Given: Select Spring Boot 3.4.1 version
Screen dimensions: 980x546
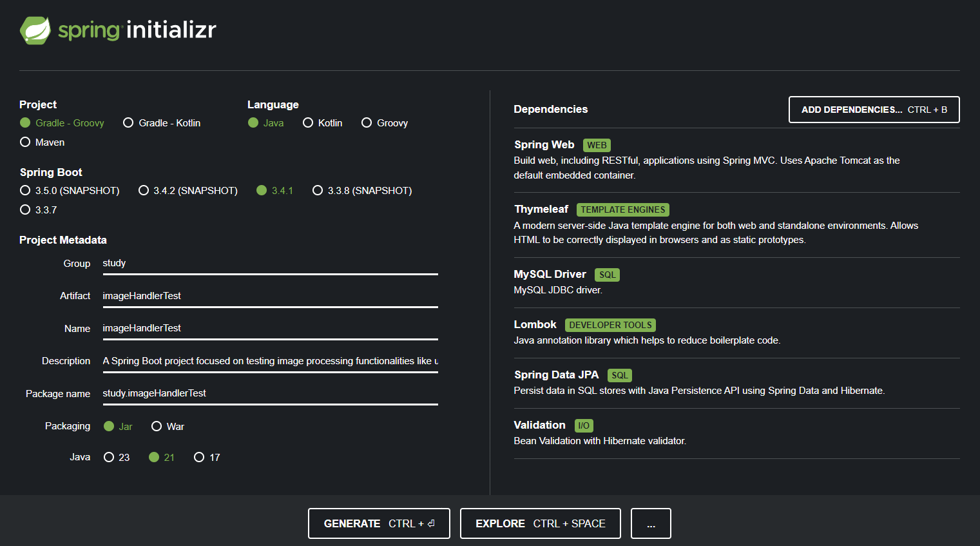Looking at the screenshot, I should pyautogui.click(x=275, y=190).
